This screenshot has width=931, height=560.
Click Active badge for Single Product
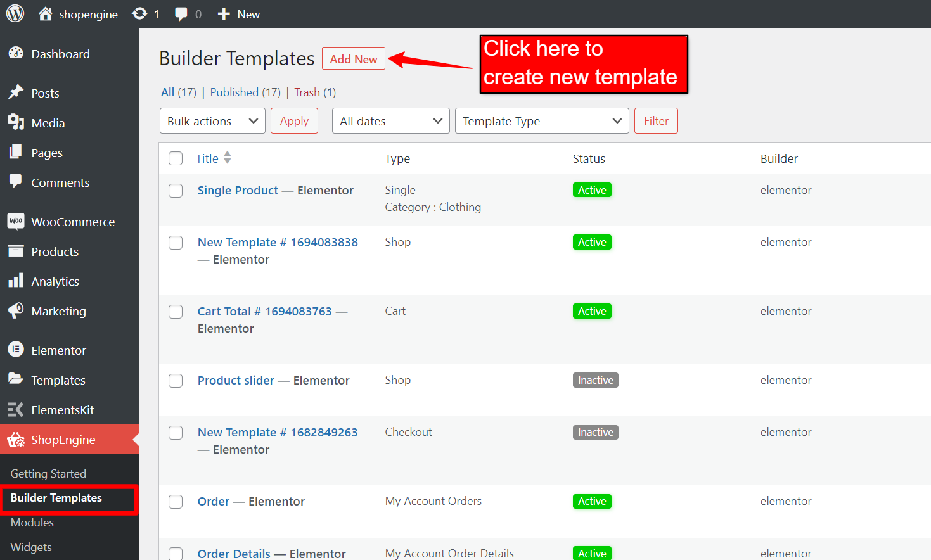[592, 190]
